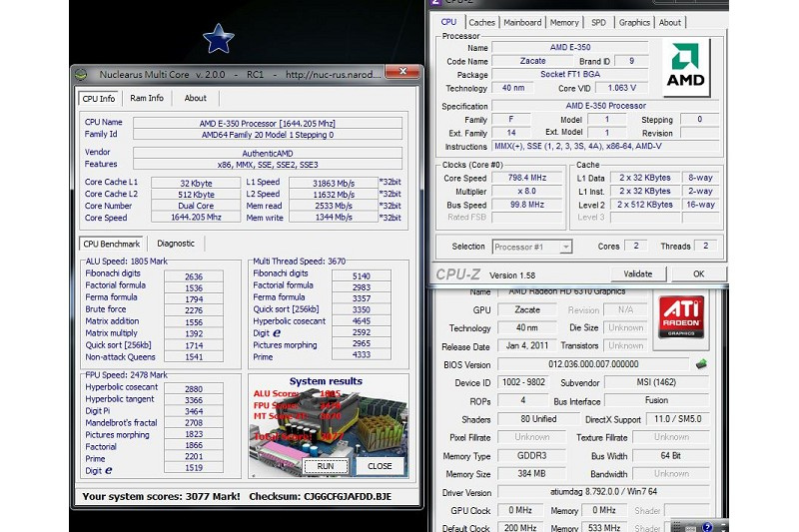The height and width of the screenshot is (532, 799).
Task: Click the Multiplier x 8.0 value
Action: coord(527,191)
